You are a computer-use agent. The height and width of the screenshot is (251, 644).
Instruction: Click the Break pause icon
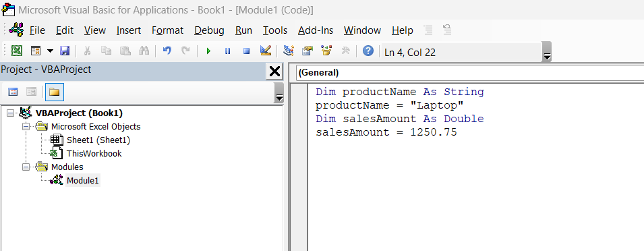(227, 51)
